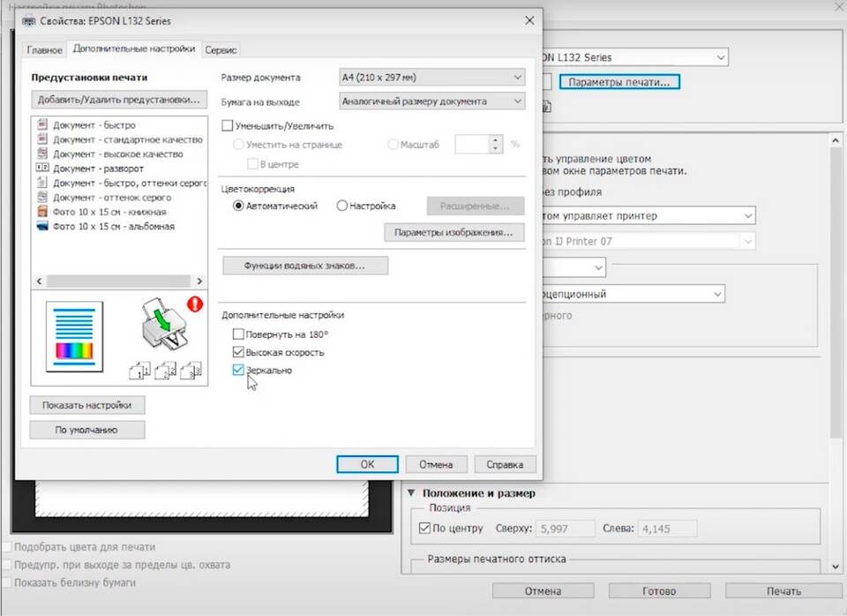Viewport: 847px width, 616px height.
Task: Close the EPSON L132 properties dialog
Action: [529, 20]
